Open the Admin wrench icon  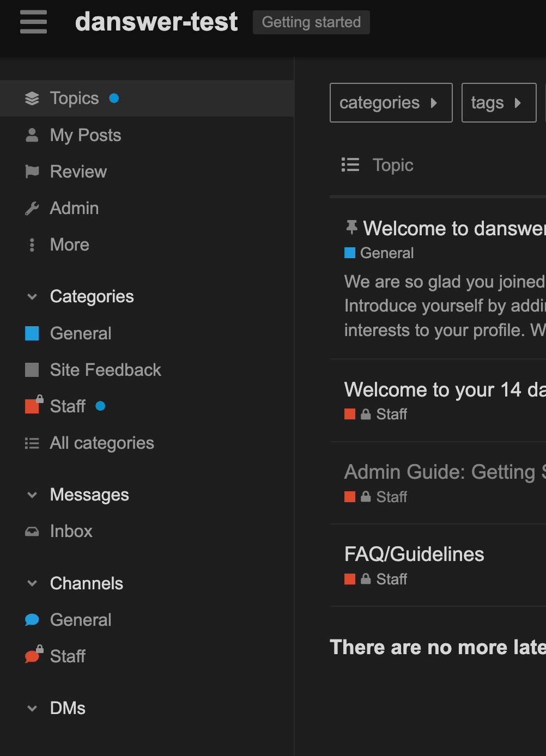coord(32,208)
